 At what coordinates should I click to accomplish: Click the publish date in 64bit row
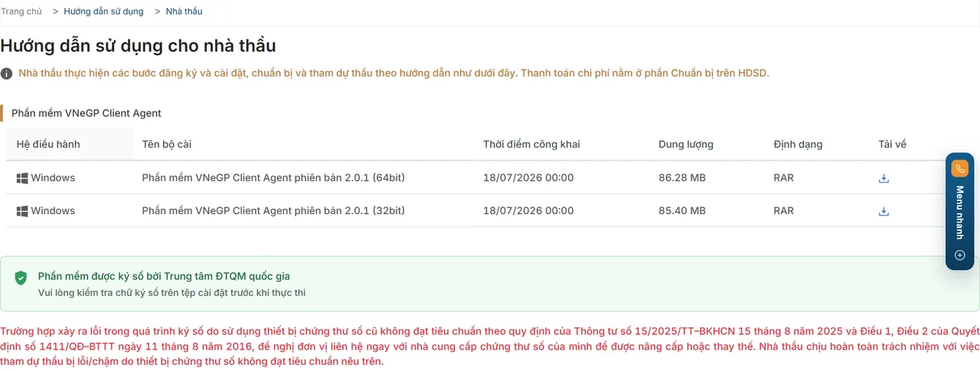(x=528, y=178)
